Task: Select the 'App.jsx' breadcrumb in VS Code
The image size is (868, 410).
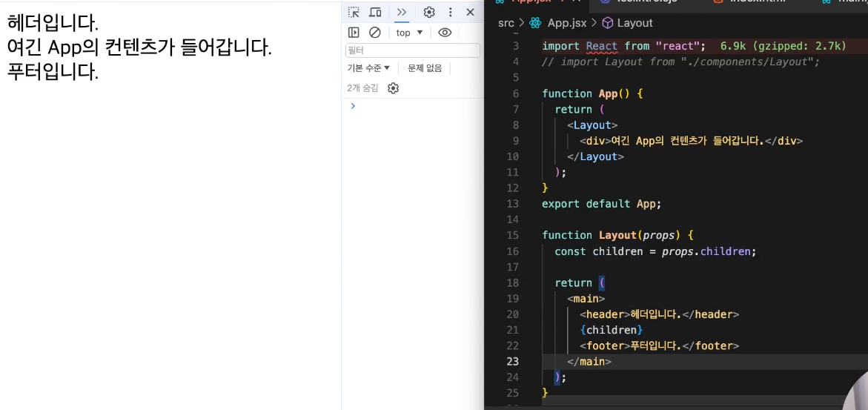Action: [x=567, y=23]
